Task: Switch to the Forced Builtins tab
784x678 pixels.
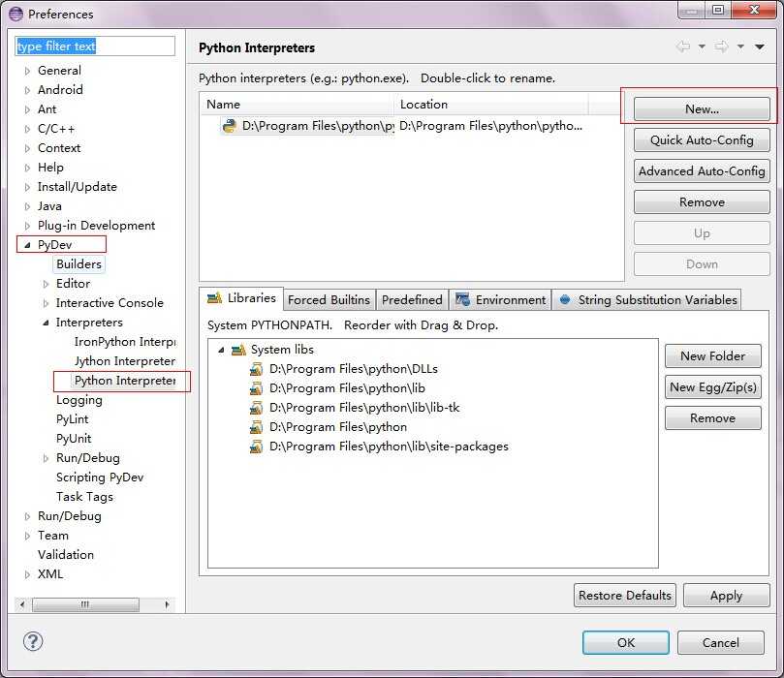Action: tap(329, 300)
